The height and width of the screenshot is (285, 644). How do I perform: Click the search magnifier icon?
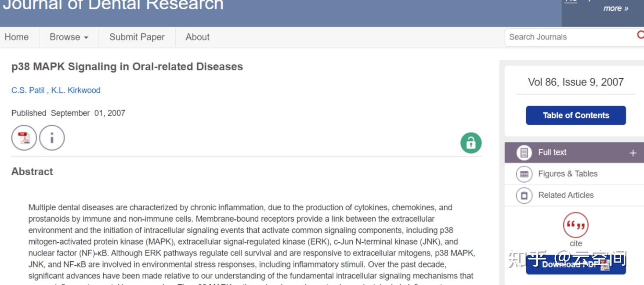[640, 35]
